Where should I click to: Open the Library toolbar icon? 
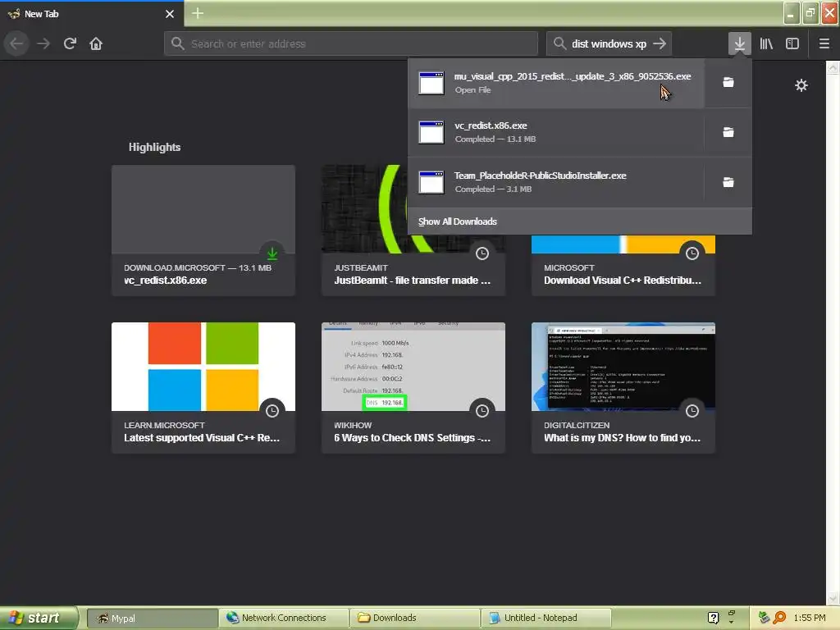click(x=766, y=43)
